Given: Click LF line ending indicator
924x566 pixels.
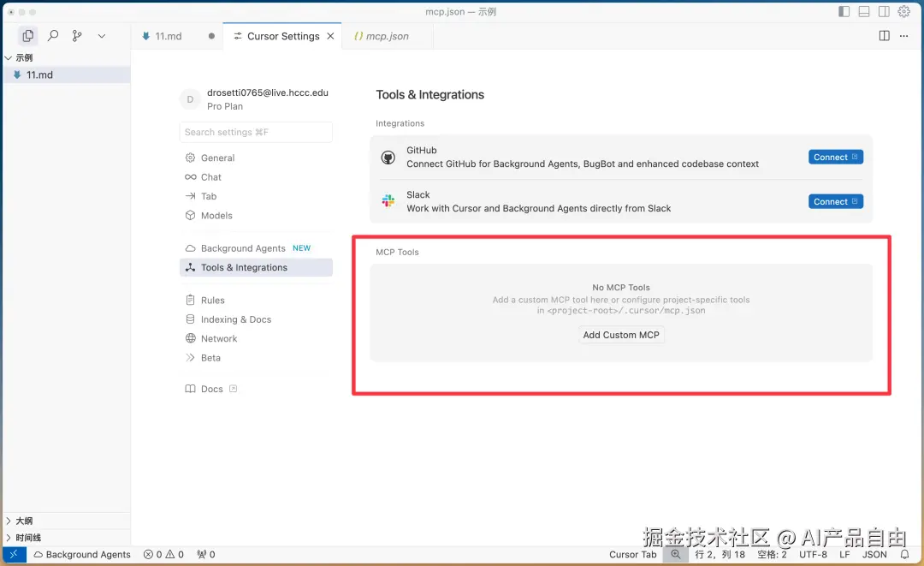Looking at the screenshot, I should point(844,554).
